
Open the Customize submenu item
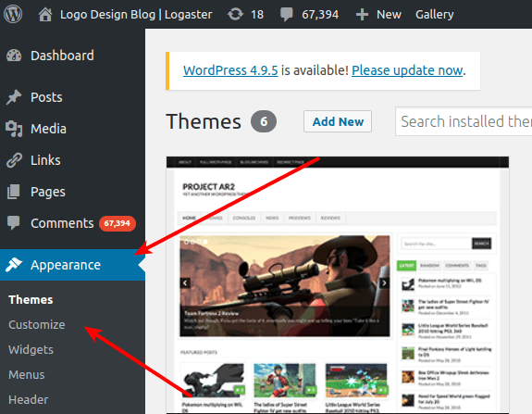tap(37, 325)
